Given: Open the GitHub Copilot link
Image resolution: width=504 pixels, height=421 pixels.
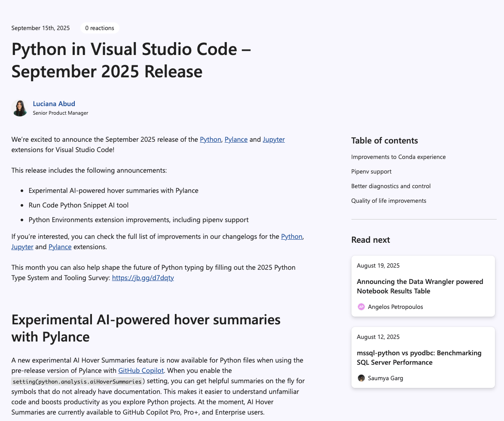Looking at the screenshot, I should point(141,370).
